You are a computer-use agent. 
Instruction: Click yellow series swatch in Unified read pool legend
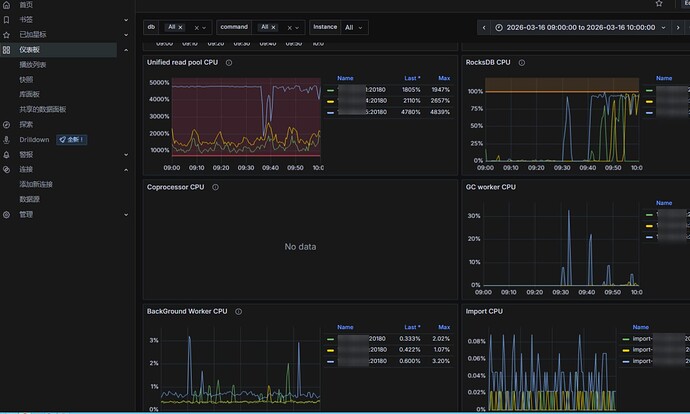tap(330, 101)
